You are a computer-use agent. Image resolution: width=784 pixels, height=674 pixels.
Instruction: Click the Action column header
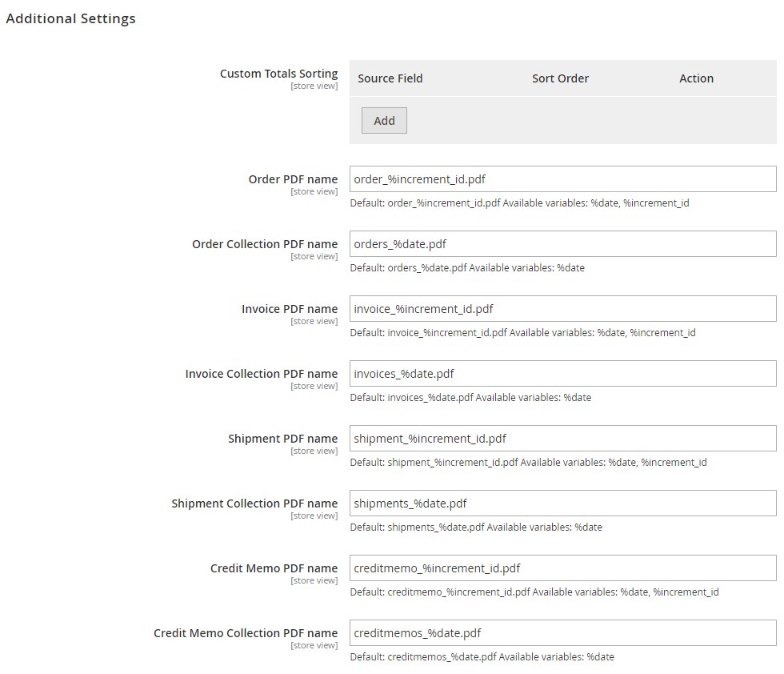pos(696,78)
